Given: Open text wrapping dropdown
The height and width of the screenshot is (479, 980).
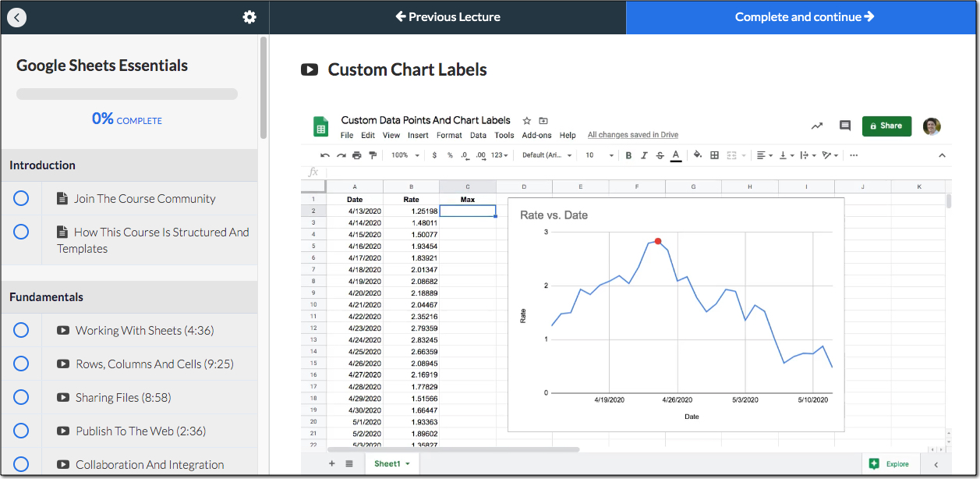Looking at the screenshot, I should pos(808,155).
